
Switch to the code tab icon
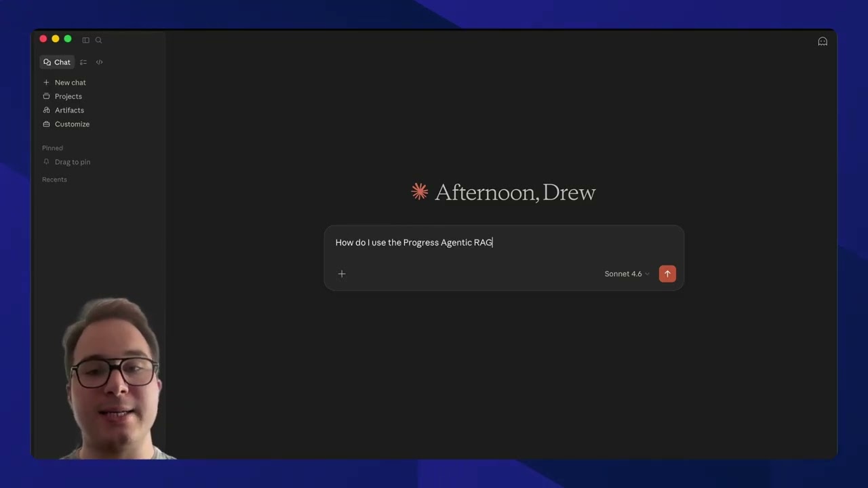(99, 62)
